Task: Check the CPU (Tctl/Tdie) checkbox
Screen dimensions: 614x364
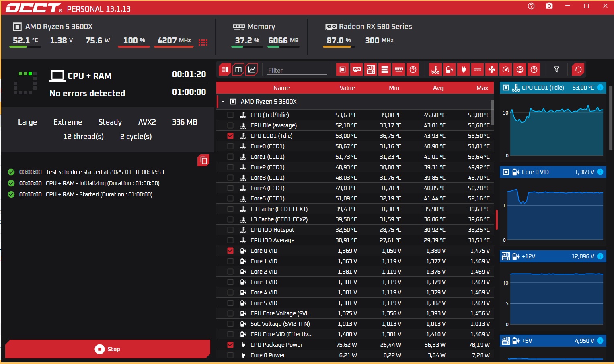Action: pyautogui.click(x=230, y=115)
